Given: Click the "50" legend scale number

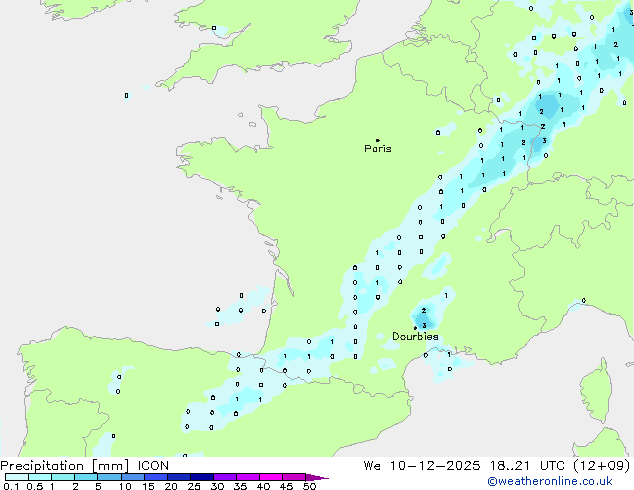Looking at the screenshot, I should [309, 487].
